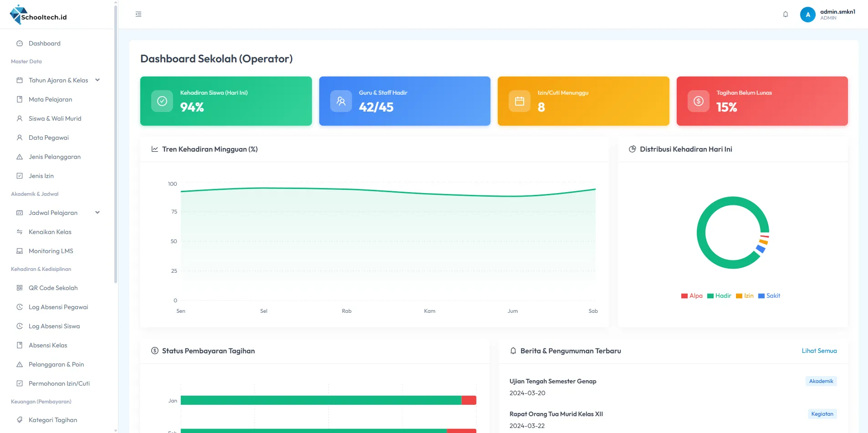Click the line chart icon beside Tren Kehadiran Mingguan
This screenshot has height=433, width=868.
155,149
